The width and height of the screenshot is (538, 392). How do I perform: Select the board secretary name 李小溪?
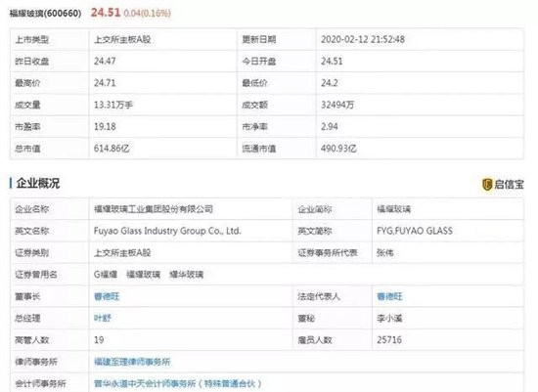pyautogui.click(x=389, y=318)
